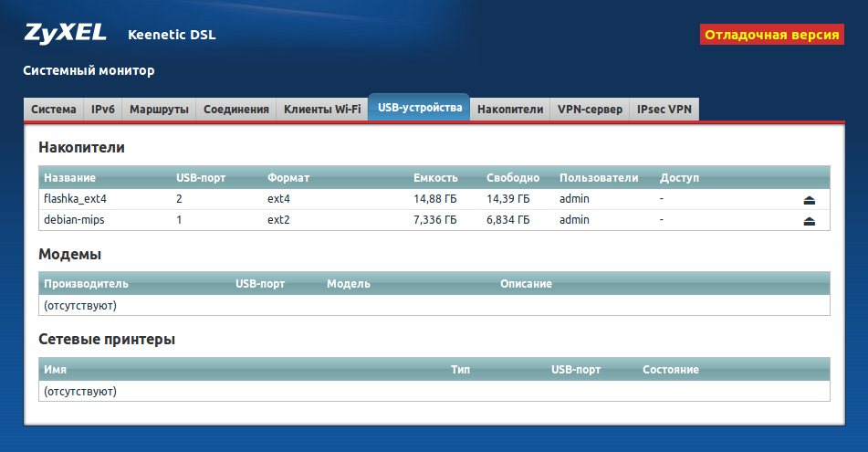This screenshot has width=868, height=452.
Task: Click the Название column header
Action: (69, 177)
